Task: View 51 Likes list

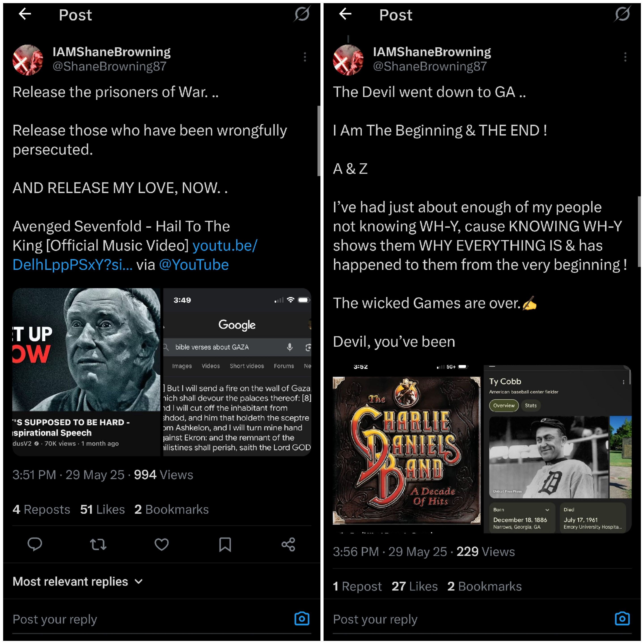Action: [x=102, y=509]
